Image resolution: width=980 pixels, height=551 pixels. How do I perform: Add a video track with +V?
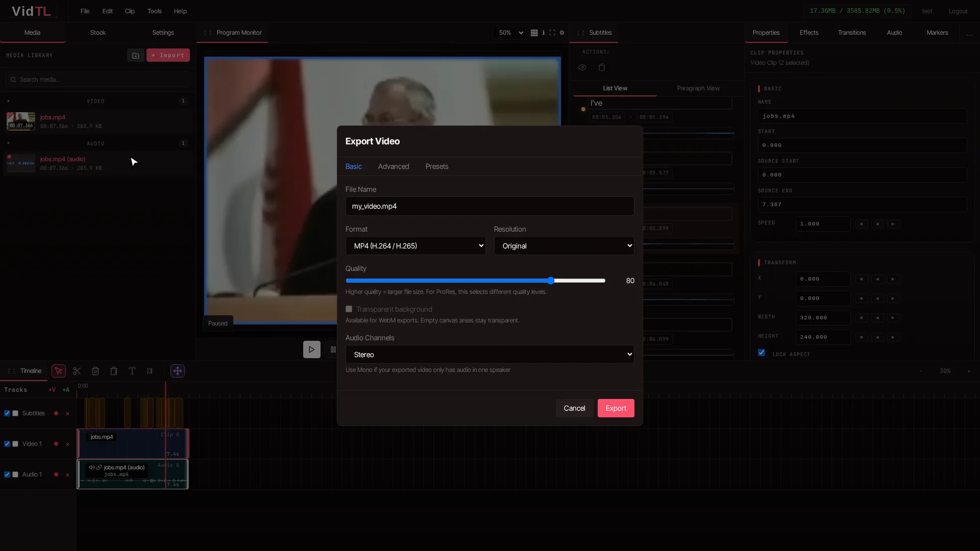[52, 390]
